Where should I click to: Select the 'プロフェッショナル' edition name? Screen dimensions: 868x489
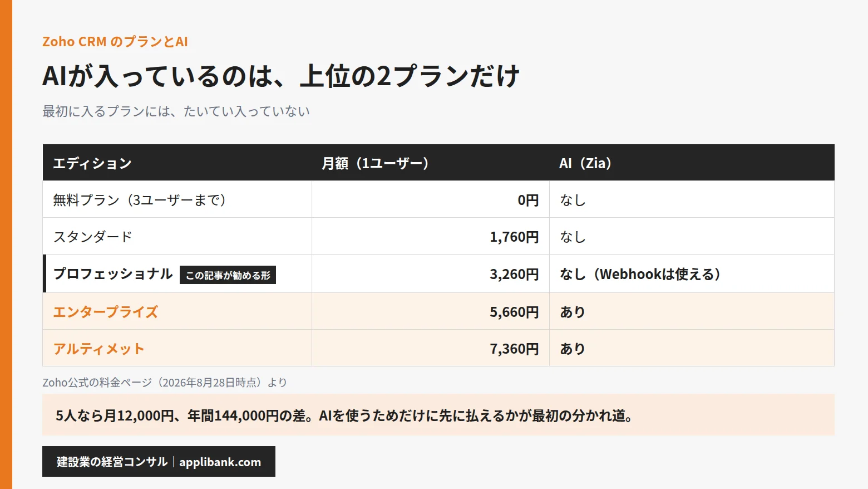[113, 274]
